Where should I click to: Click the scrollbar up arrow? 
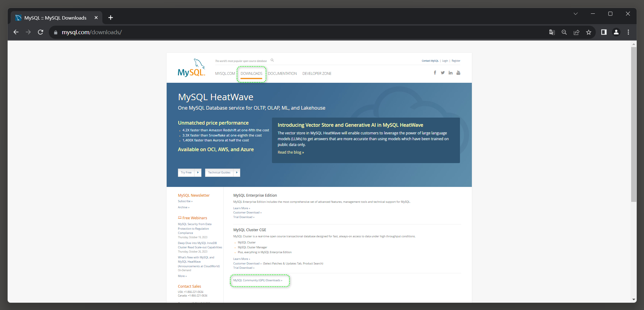634,44
